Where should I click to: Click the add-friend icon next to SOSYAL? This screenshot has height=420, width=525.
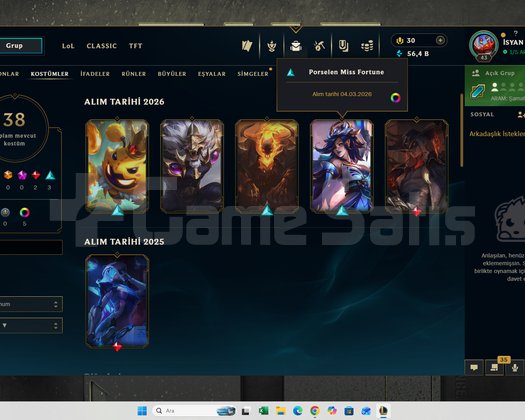521,115
